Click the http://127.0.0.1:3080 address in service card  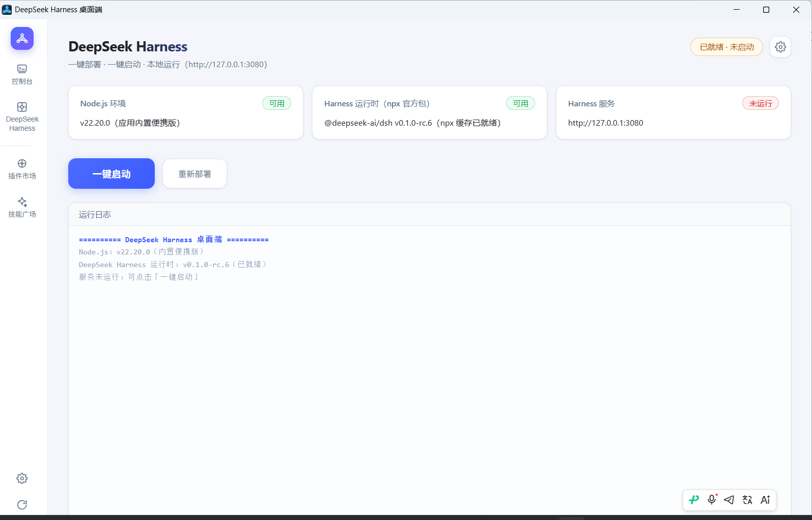(x=605, y=123)
